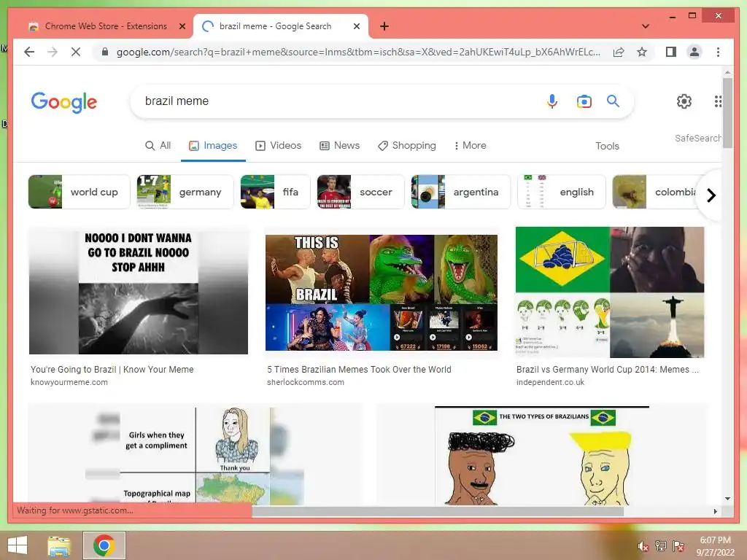Open the Google apps grid
Viewport: 747px width, 560px height.
coord(718,101)
